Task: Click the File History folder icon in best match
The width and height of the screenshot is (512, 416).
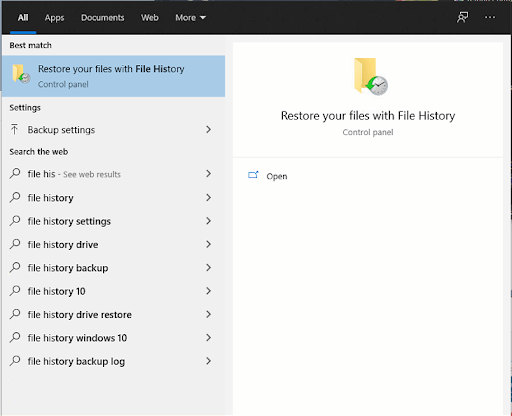Action: (x=21, y=73)
